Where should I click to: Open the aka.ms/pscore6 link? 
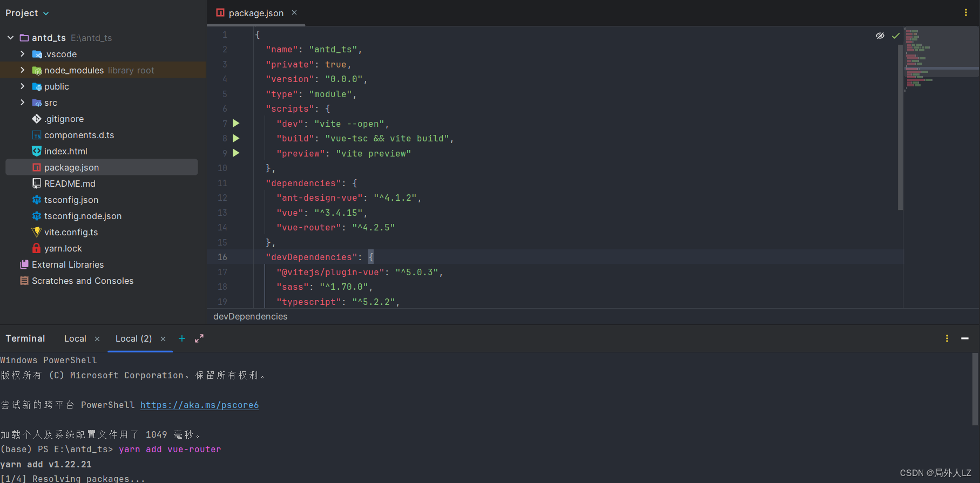pos(200,405)
